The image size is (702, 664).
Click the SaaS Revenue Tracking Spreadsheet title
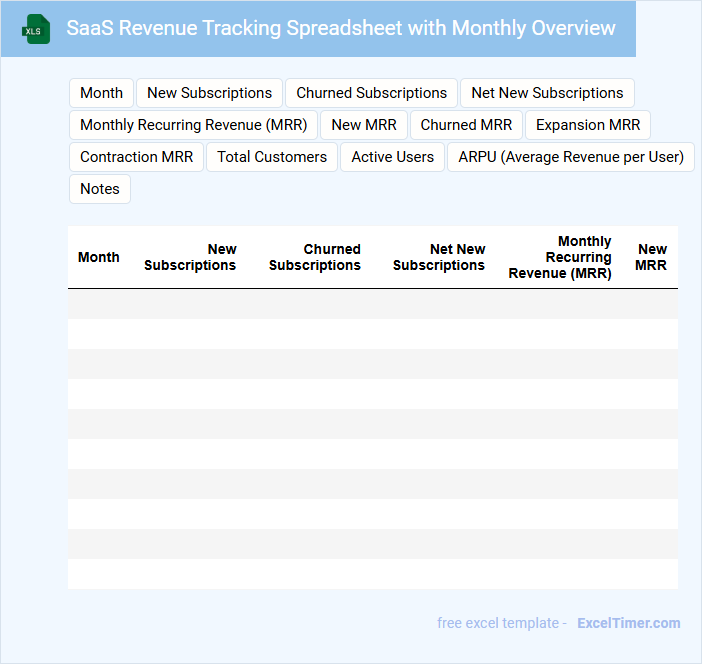341,28
